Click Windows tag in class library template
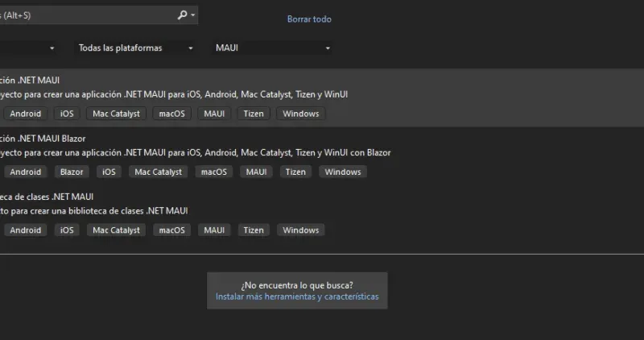644x340 pixels. point(300,230)
